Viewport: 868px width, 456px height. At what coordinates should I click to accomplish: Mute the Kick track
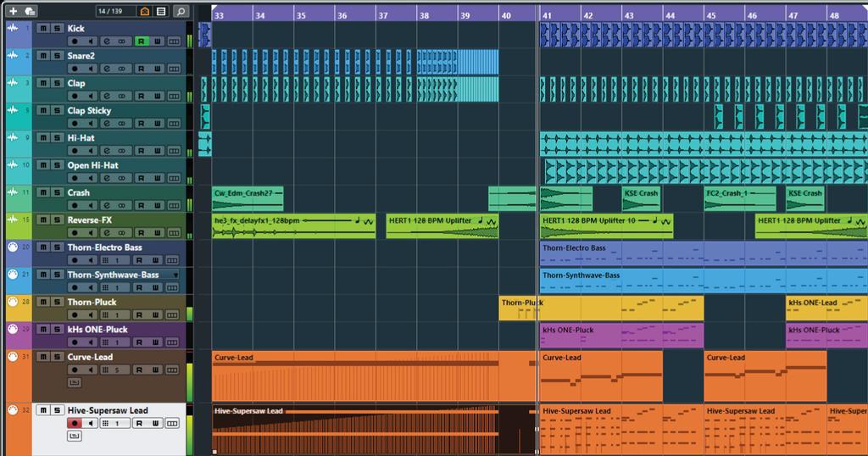pyautogui.click(x=43, y=28)
